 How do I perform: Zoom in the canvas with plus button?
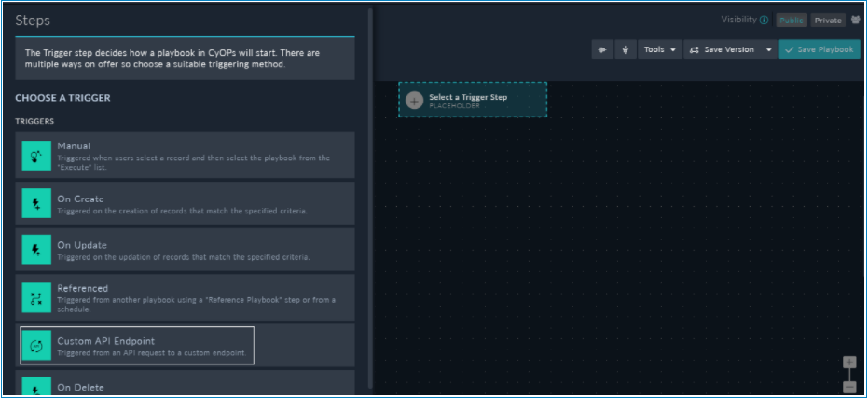[x=848, y=363]
